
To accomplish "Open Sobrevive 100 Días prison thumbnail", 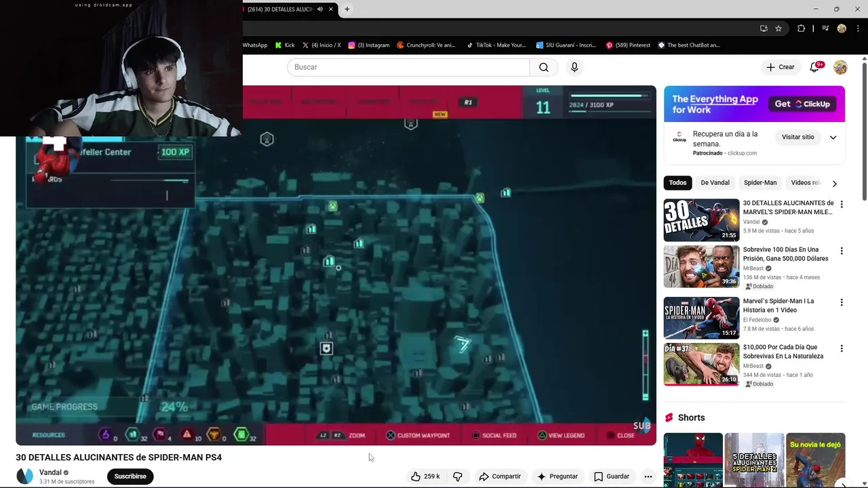I will pos(701,266).
